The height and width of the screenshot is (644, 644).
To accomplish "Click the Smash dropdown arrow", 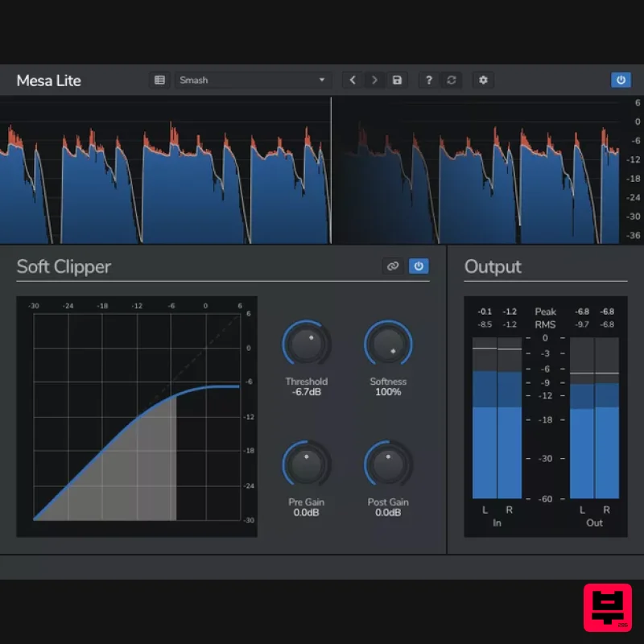I will tap(321, 80).
